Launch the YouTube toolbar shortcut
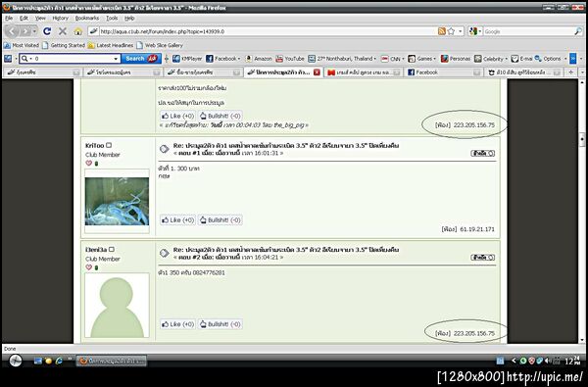Image resolution: width=588 pixels, height=387 pixels. coord(290,59)
